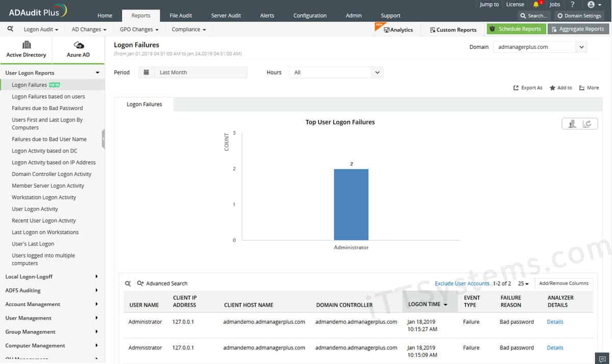Click Export As
Screen dimensions: 612x364
click(528, 88)
